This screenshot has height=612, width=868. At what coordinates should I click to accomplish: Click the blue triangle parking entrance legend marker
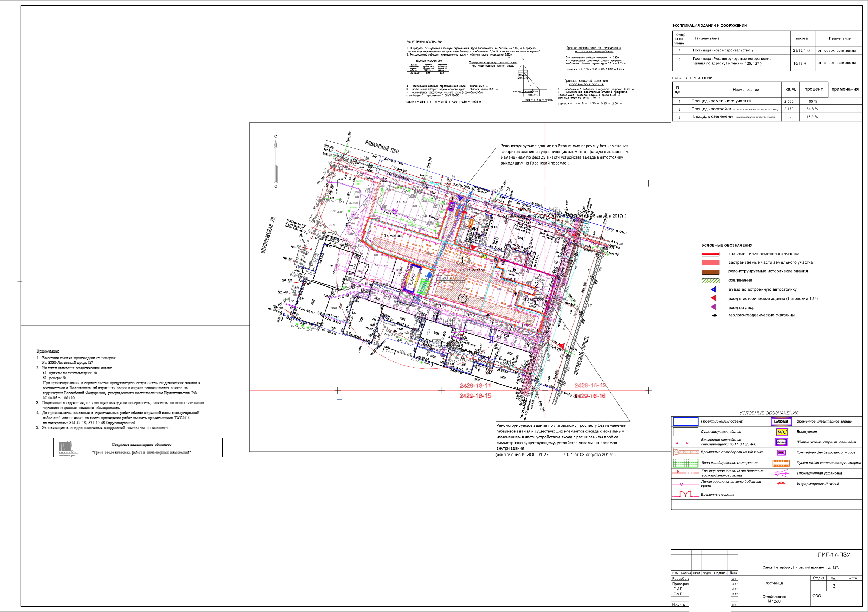tap(713, 289)
